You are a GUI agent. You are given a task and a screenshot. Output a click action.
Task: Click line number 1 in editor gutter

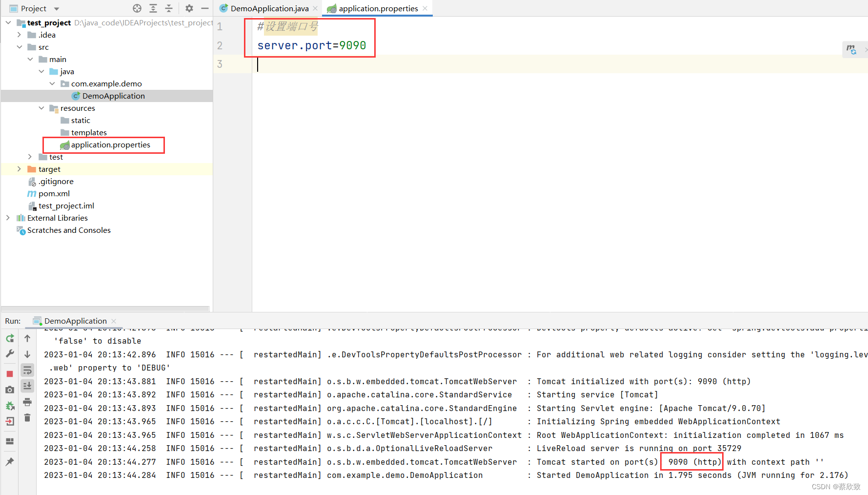pyautogui.click(x=220, y=26)
